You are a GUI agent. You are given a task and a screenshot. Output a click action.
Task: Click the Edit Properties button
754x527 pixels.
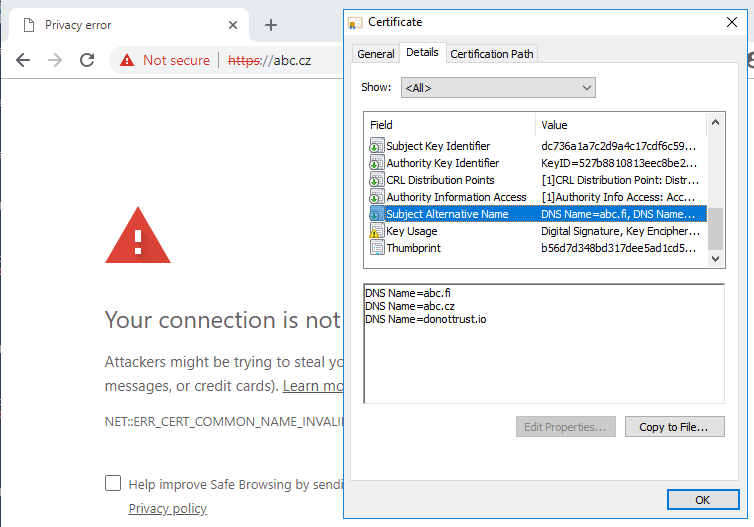pos(566,427)
